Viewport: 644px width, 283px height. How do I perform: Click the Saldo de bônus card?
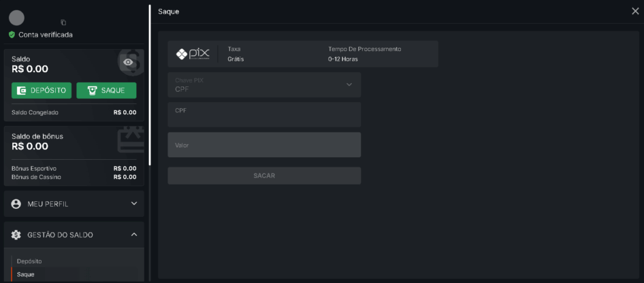(74, 156)
